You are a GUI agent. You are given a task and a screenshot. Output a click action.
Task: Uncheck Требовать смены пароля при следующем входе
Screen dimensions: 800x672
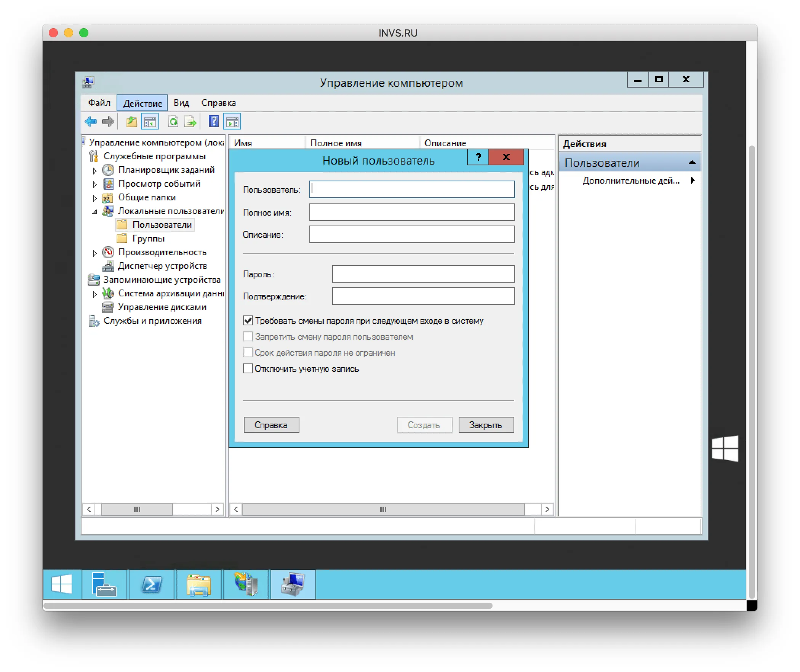248,320
